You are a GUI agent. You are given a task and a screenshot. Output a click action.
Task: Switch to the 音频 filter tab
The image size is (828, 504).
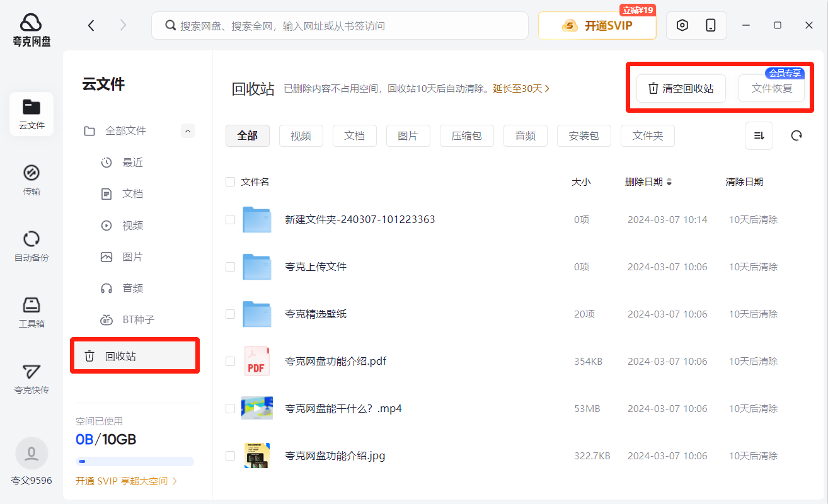point(526,135)
